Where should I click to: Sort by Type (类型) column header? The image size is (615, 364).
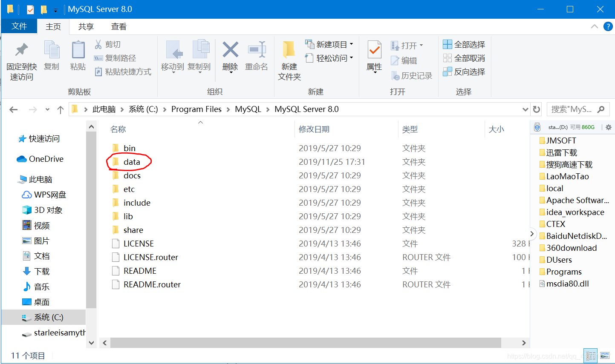pyautogui.click(x=410, y=129)
